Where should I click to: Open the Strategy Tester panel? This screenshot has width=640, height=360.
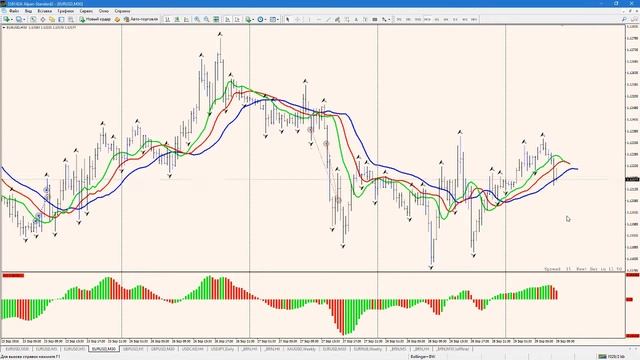pos(70,19)
